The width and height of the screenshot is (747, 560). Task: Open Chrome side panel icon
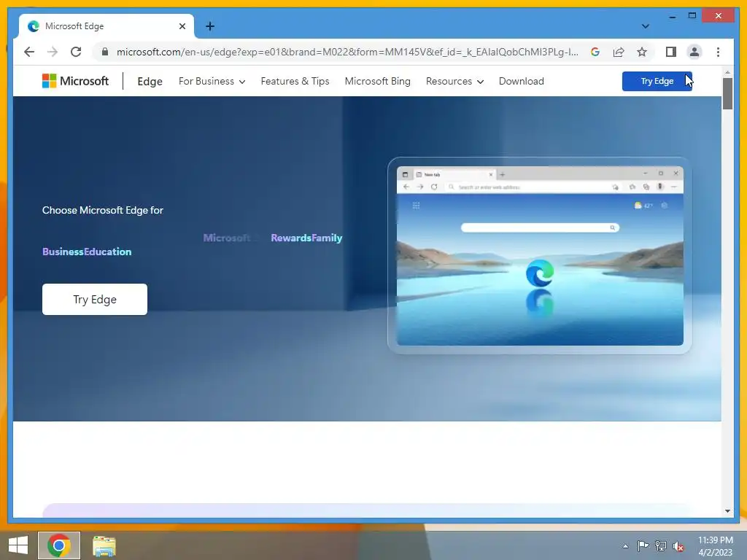click(671, 52)
